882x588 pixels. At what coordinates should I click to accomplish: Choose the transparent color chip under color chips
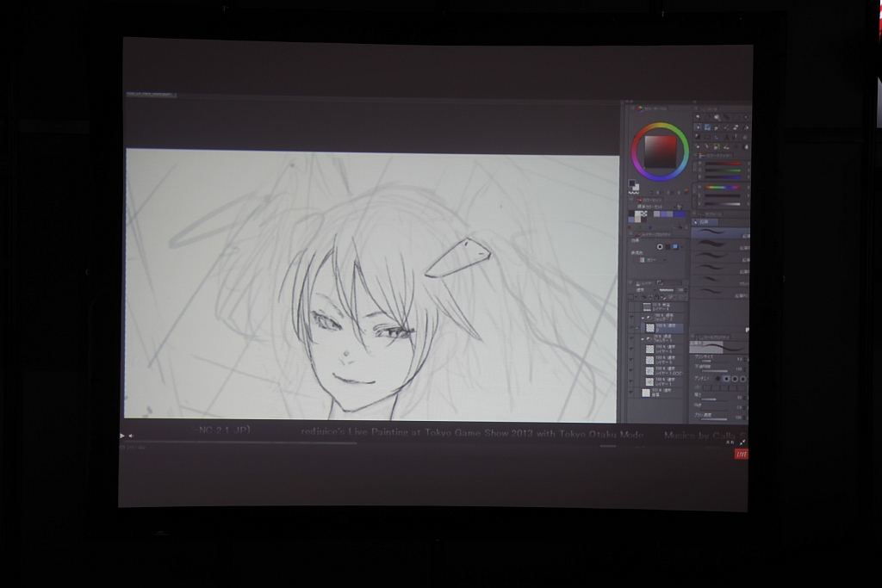point(634,194)
